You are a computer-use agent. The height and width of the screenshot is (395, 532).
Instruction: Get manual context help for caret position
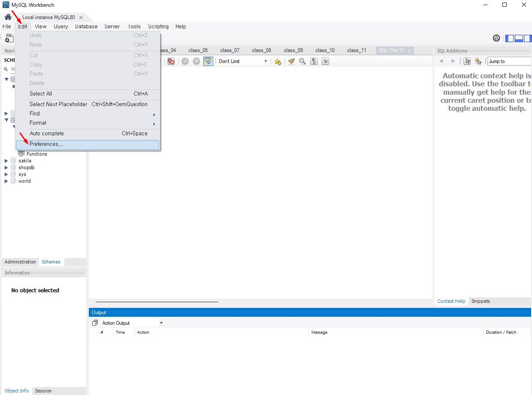467,61
